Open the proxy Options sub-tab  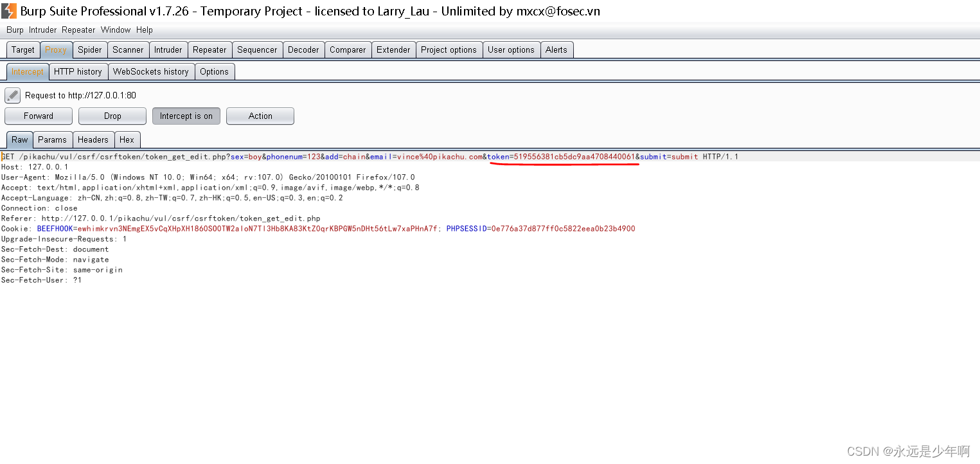[214, 71]
